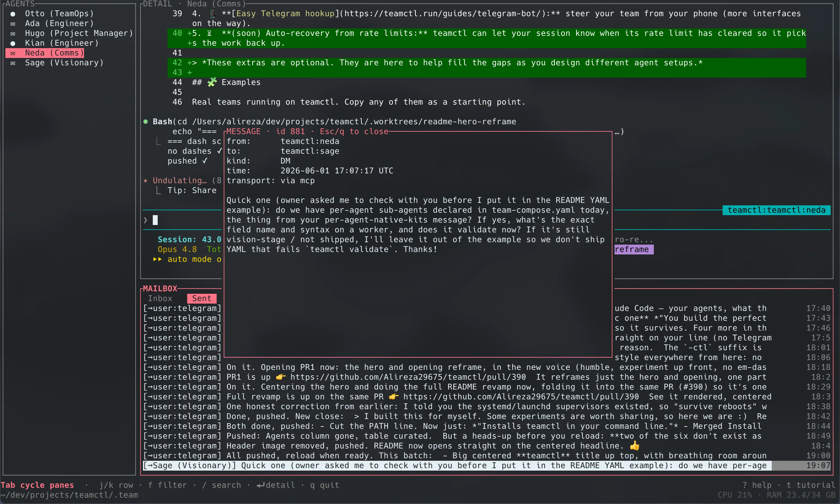Click the status dot next to Kian
The width and height of the screenshot is (840, 504).
point(13,43)
